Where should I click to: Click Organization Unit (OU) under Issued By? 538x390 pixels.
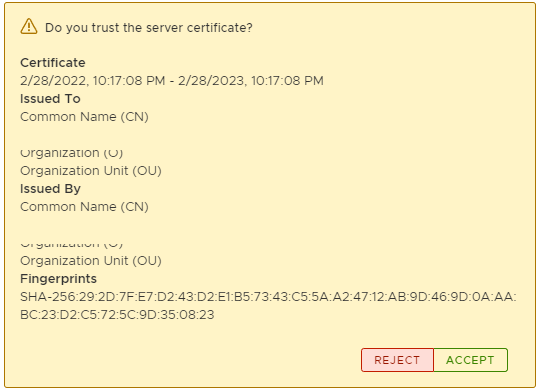(x=91, y=261)
